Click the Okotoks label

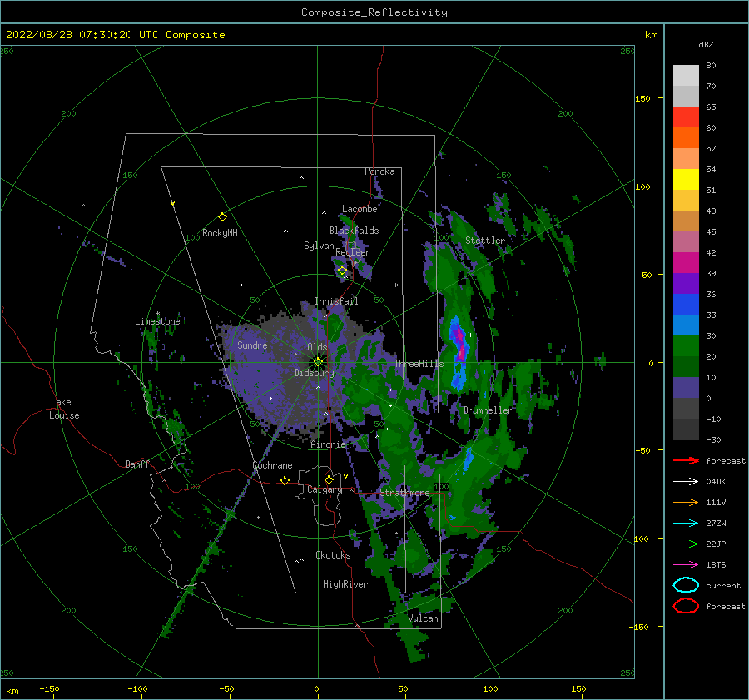[333, 555]
